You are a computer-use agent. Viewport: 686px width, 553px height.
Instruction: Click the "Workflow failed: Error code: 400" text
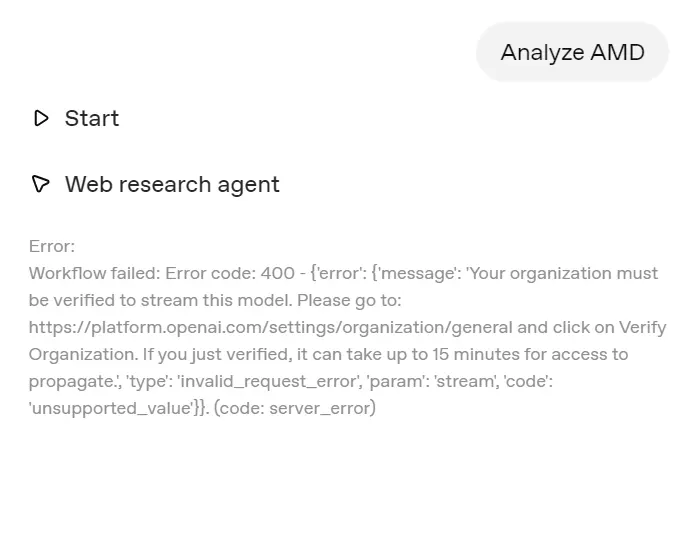(x=161, y=273)
